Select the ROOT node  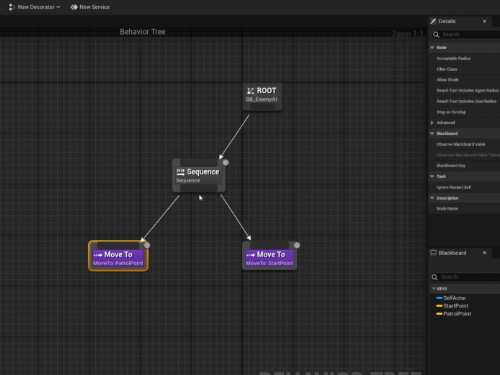[x=262, y=97]
